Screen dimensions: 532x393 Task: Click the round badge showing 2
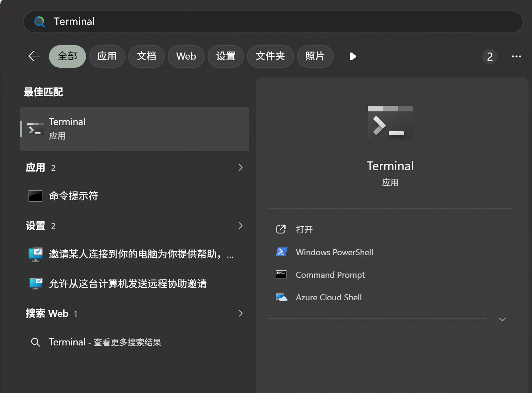490,56
